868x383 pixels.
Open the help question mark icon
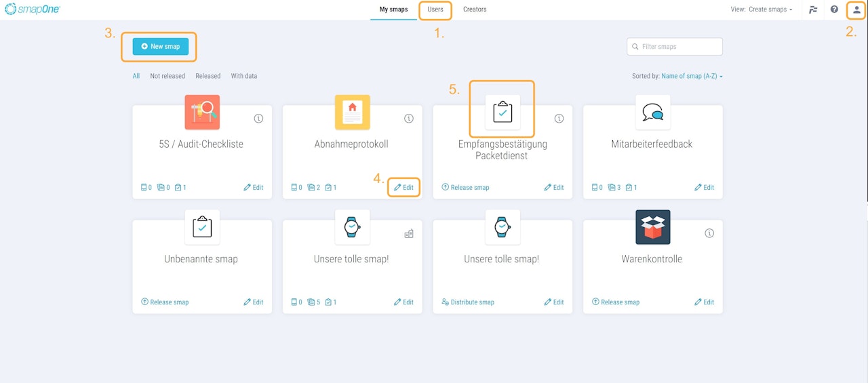click(834, 9)
